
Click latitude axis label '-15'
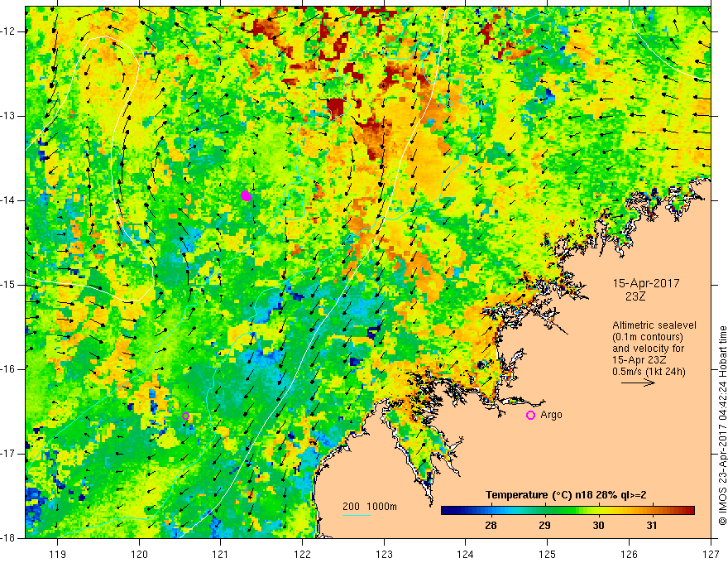[x=8, y=285]
